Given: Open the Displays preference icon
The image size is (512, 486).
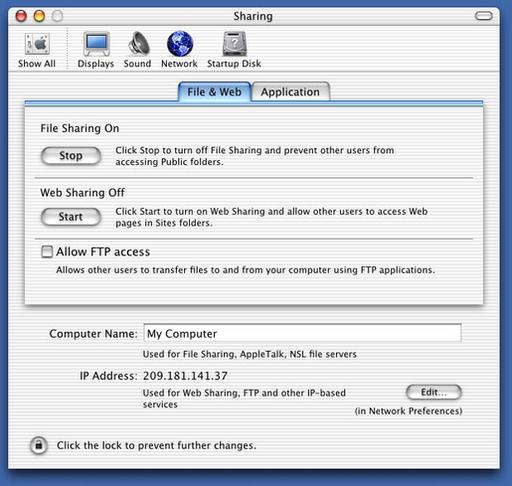Looking at the screenshot, I should tap(96, 44).
